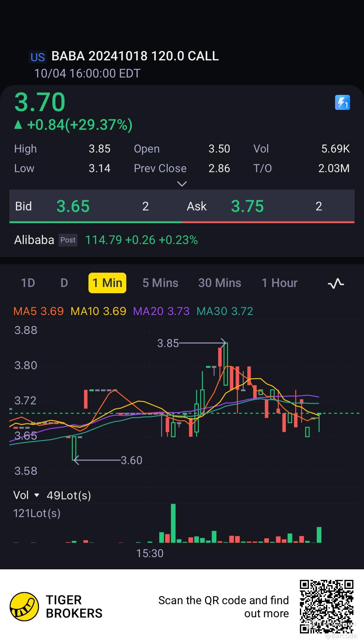Tap the 121Lot(s) volume scale label
The width and height of the screenshot is (364, 644).
coord(37,513)
